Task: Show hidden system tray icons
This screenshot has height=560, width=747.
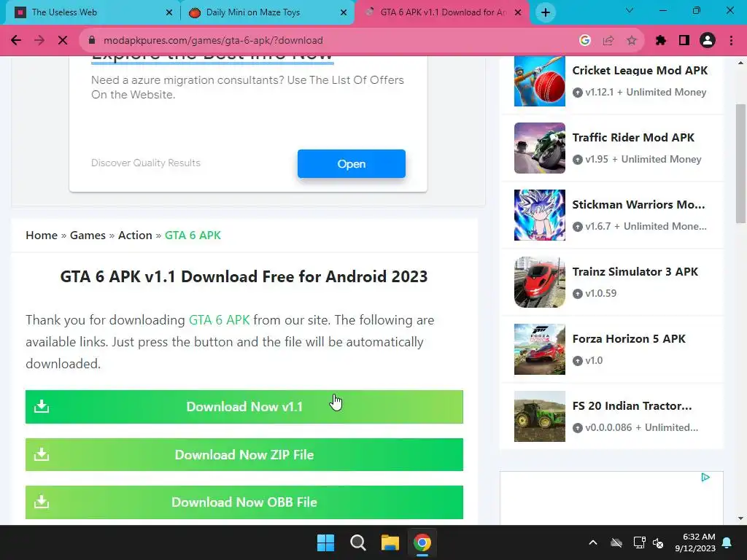Action: [x=593, y=542]
